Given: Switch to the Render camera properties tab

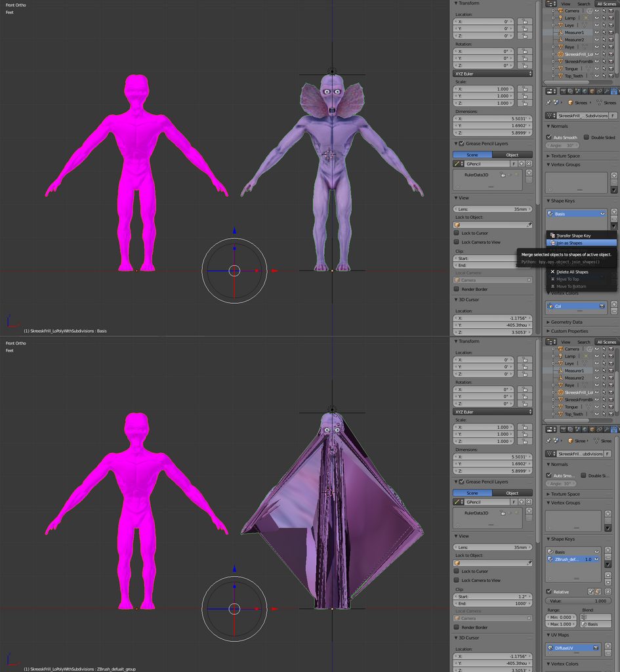Looking at the screenshot, I should click(563, 91).
